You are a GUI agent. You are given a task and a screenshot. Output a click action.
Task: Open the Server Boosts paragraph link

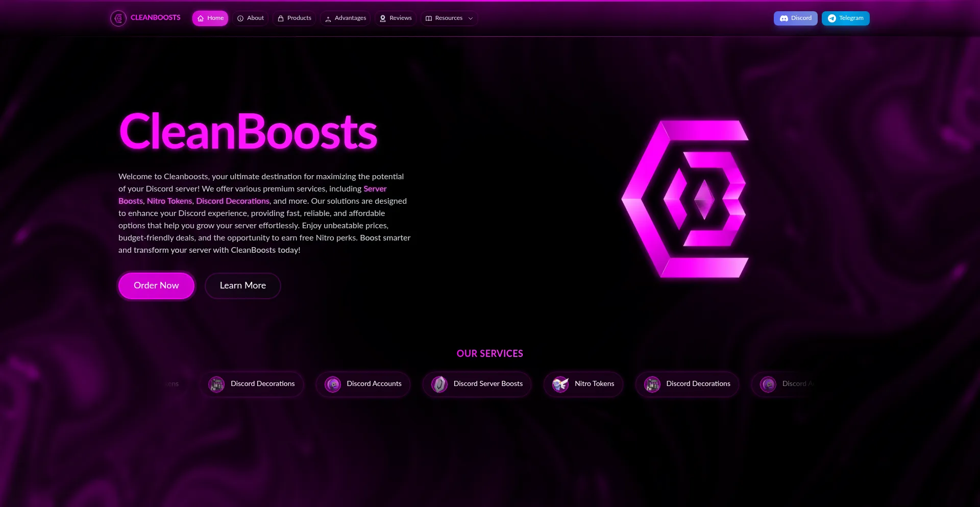(x=375, y=189)
